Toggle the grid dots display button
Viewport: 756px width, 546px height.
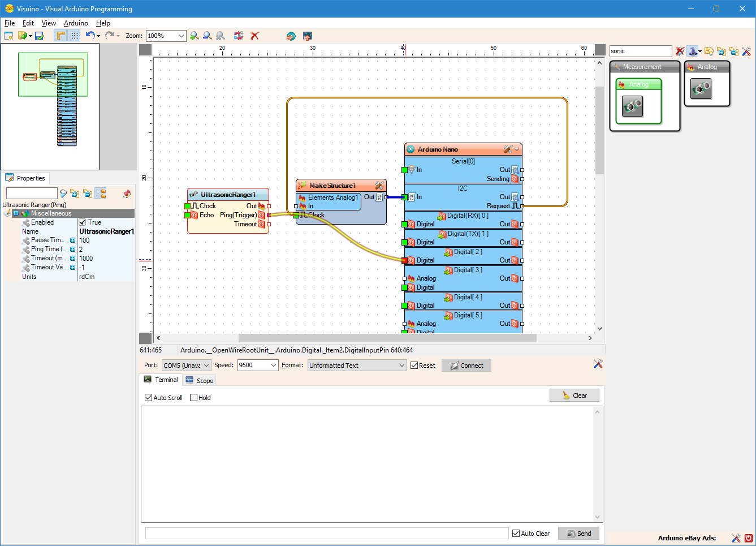(x=74, y=36)
